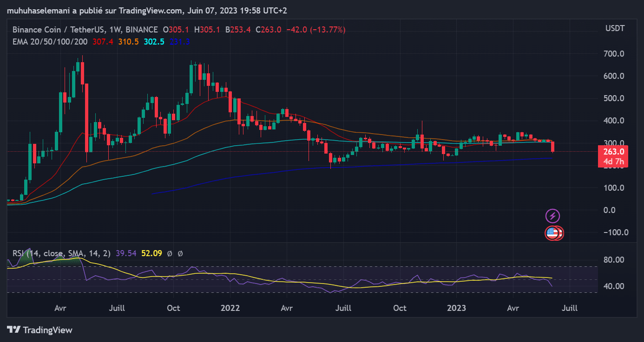Viewport: 644px width, 342px height.
Task: Click the yellow RSI SMA value 52.09
Action: (151, 253)
